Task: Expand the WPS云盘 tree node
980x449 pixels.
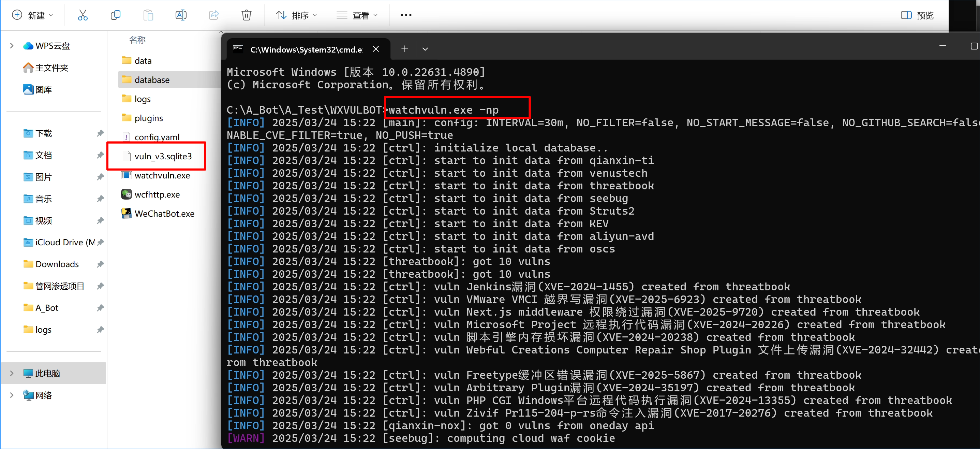Action: tap(12, 46)
